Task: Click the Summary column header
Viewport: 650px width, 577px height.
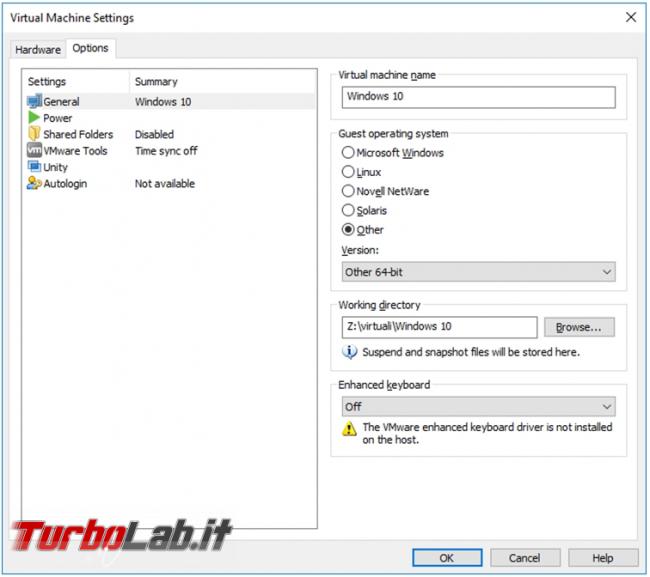Action: click(x=156, y=82)
